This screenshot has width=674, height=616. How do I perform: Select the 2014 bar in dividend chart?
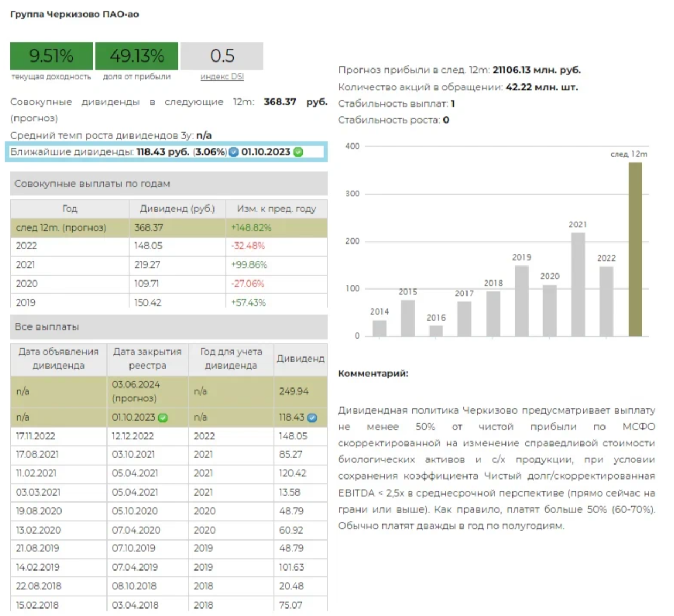pos(379,328)
